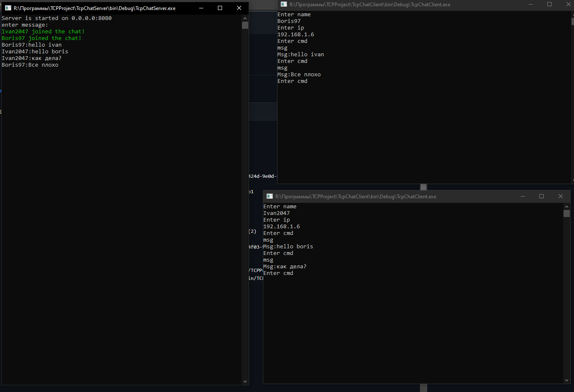The height and width of the screenshot is (392, 574).
Task: Click the TcpChatClient.exe path in the Ivan2047 title bar
Action: click(356, 196)
